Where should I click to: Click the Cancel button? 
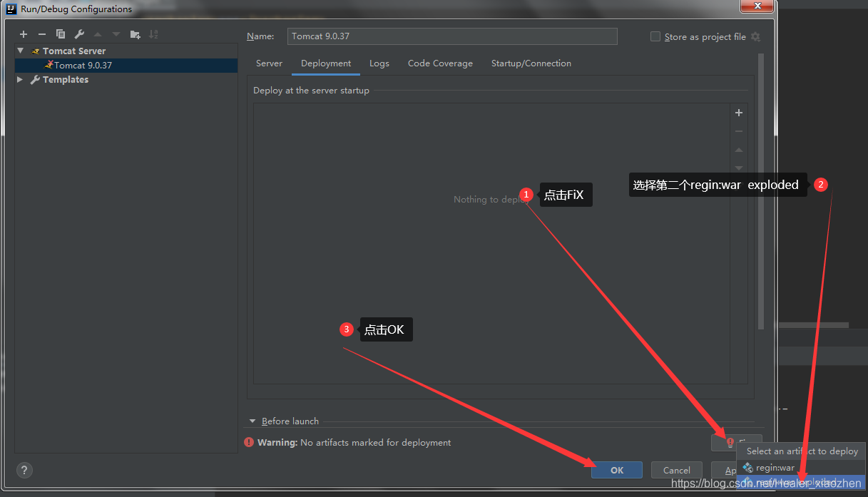677,470
